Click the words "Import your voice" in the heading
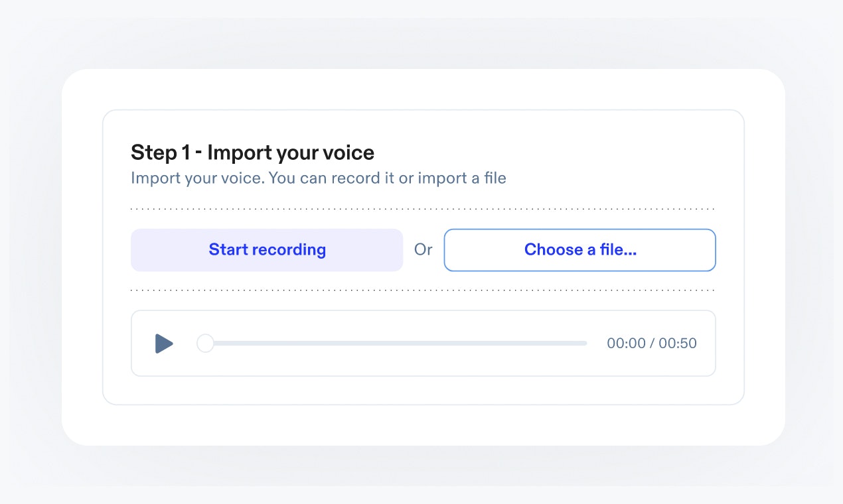Viewport: 843px width, 504px height. pos(291,153)
